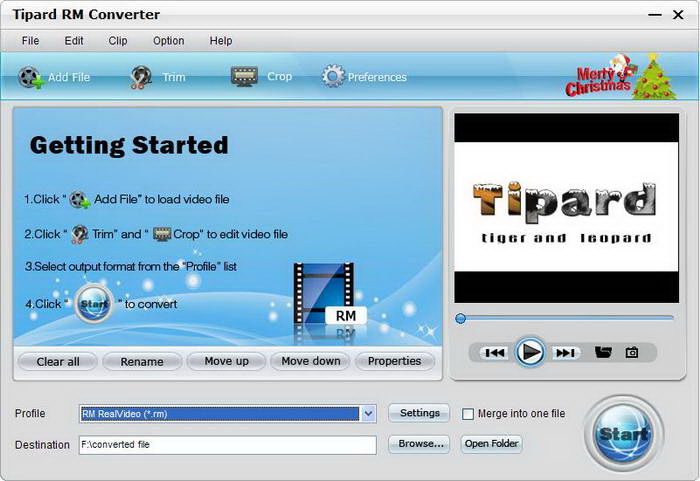Click the Open Folder button
Viewport: 700px width, 481px height.
point(491,444)
